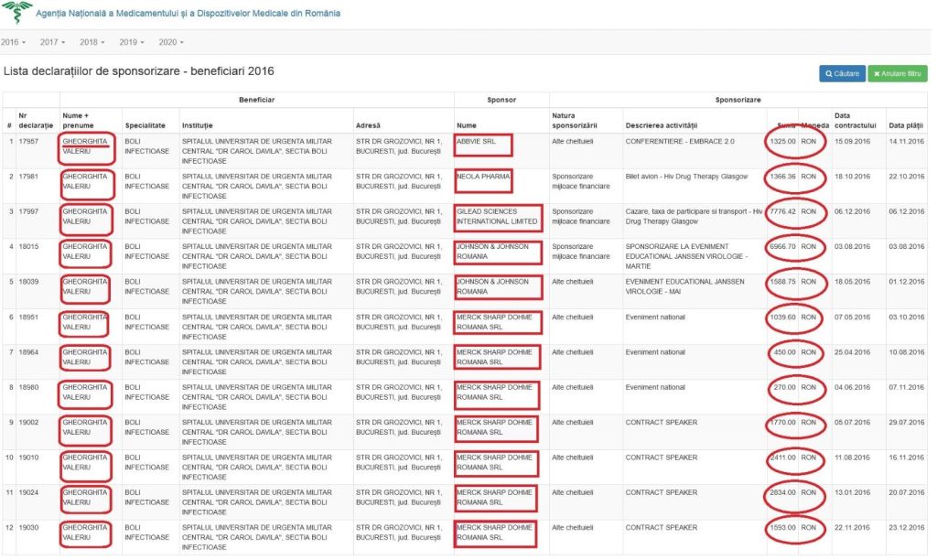Click payment date 29.07.2016
The image size is (937, 560).
(907, 423)
